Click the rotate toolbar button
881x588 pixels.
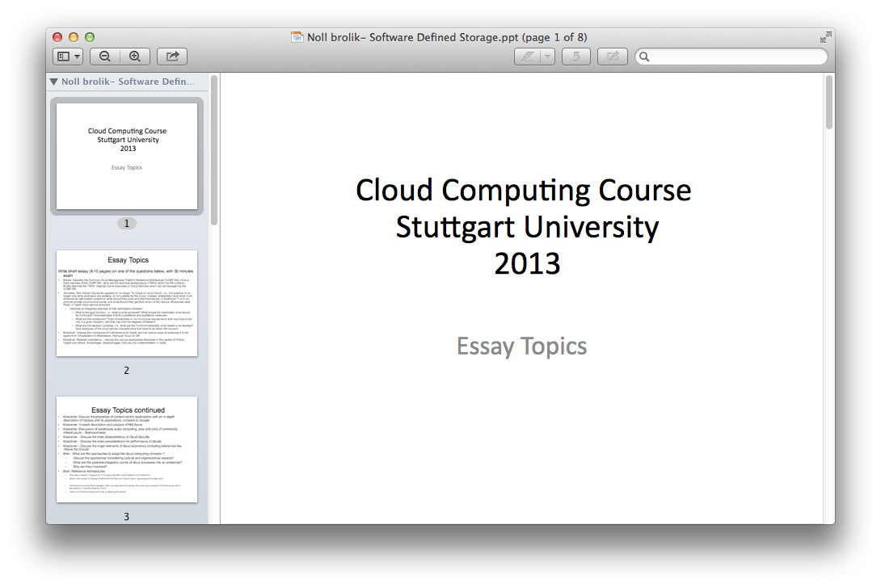click(x=576, y=57)
